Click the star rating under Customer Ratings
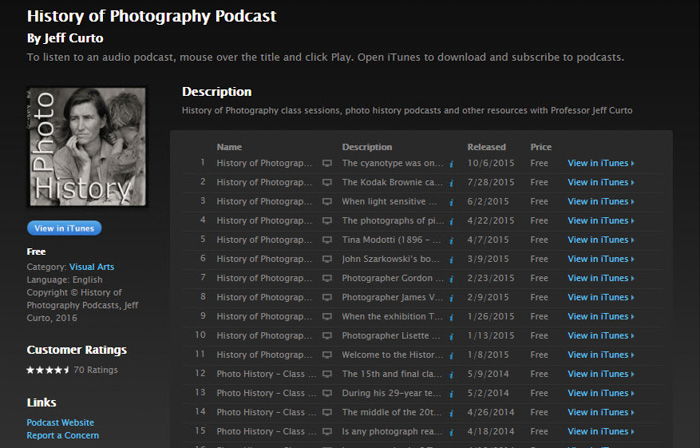Image resolution: width=700 pixels, height=448 pixels. point(48,370)
